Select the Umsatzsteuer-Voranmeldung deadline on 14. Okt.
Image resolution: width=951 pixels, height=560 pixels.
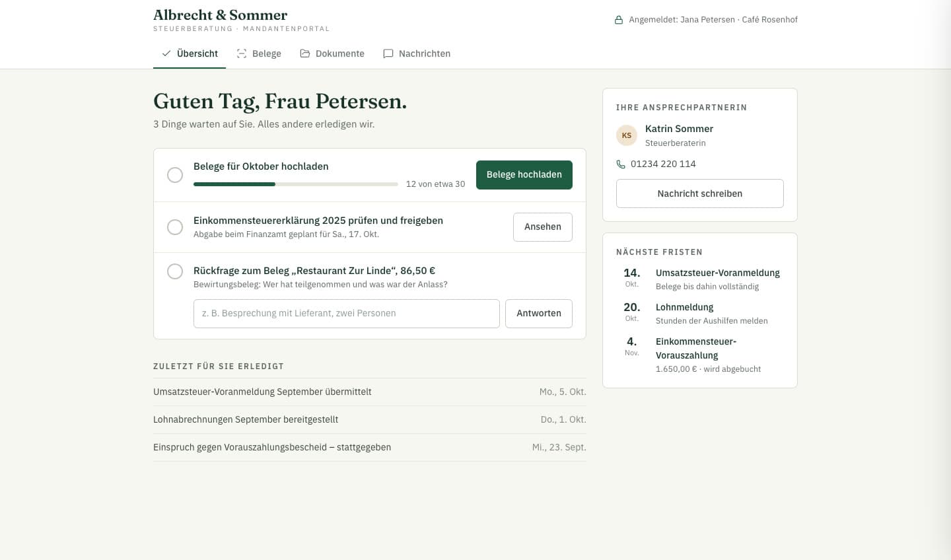700,279
